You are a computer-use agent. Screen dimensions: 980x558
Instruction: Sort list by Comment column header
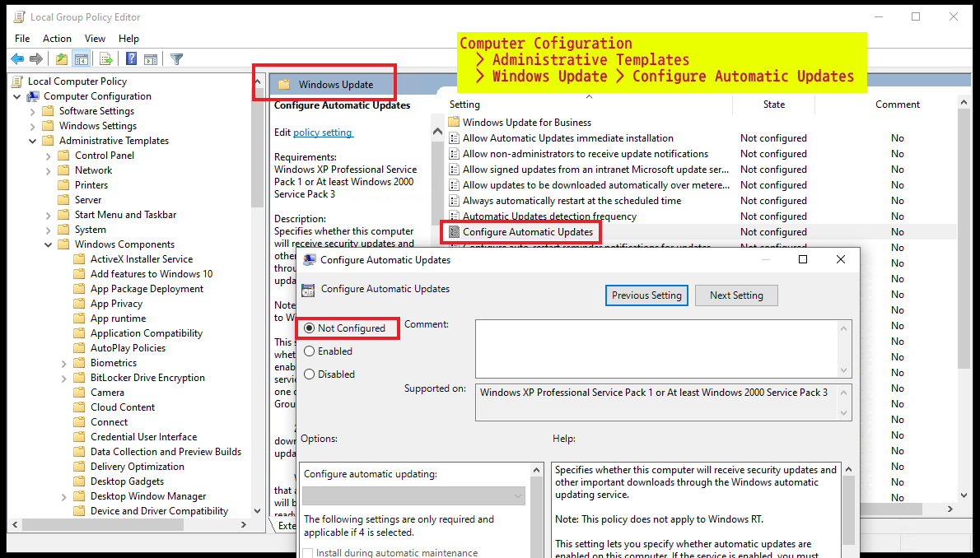pos(898,105)
